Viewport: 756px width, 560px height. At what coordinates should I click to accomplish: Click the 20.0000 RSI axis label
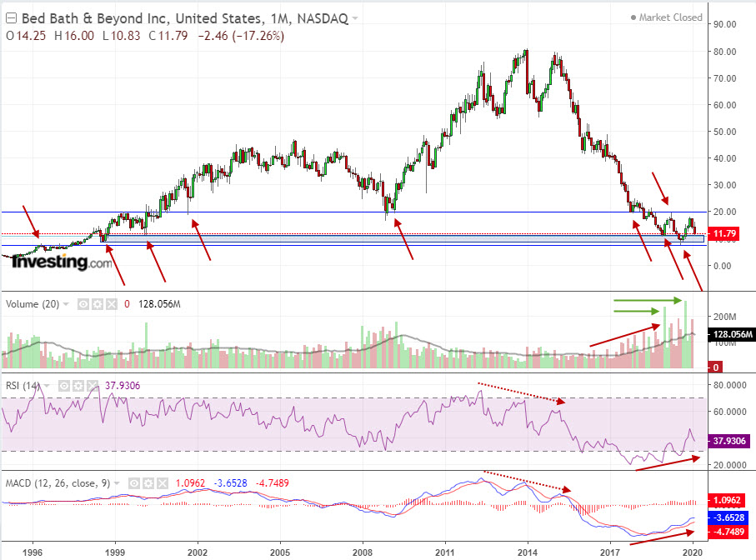pos(730,465)
